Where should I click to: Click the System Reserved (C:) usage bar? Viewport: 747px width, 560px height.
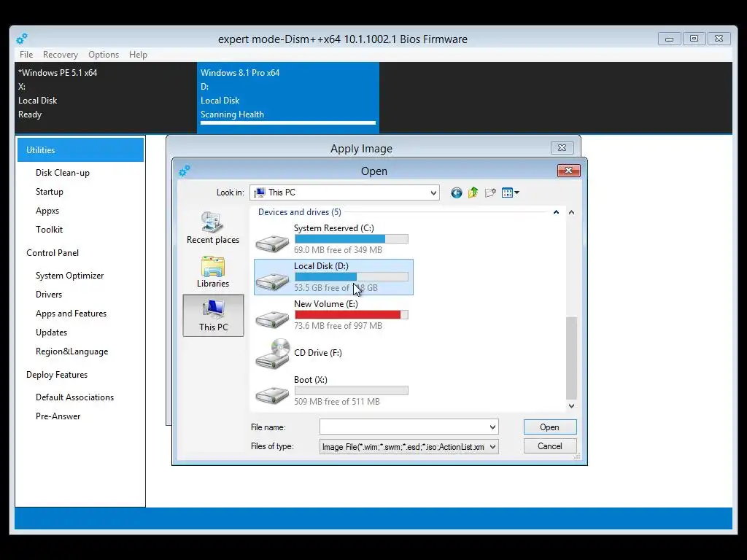coord(351,239)
